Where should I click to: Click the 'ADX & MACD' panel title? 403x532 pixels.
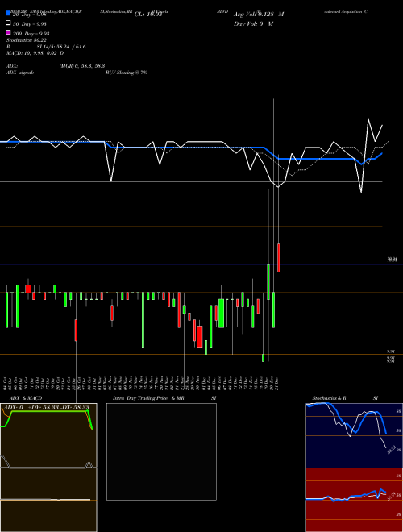(x=26, y=398)
